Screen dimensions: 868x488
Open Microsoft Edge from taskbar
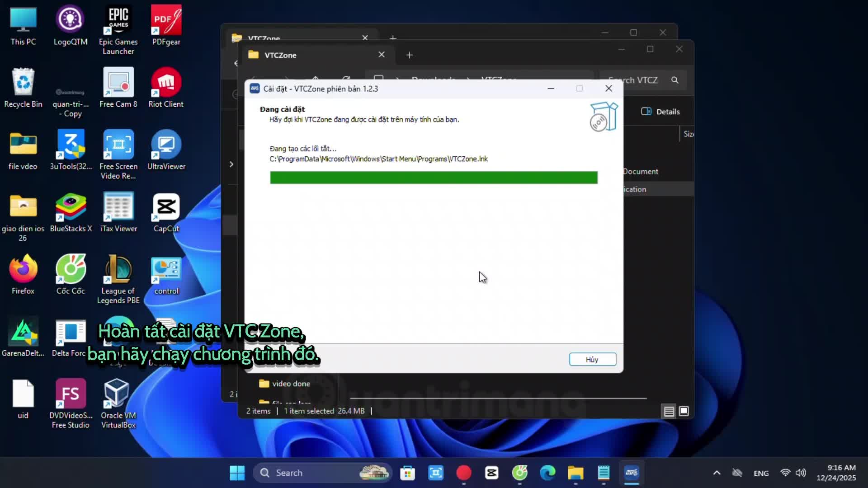[547, 473]
